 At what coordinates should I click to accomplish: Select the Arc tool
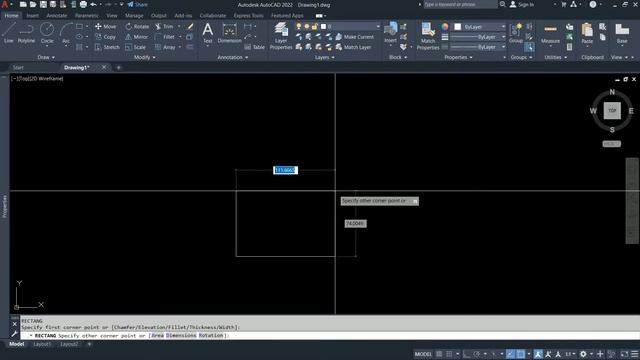66,33
